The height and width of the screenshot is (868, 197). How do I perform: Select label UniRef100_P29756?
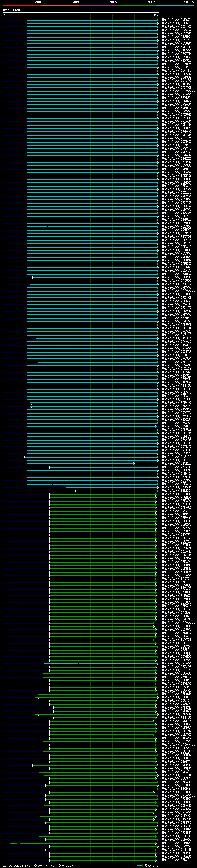(177, 54)
